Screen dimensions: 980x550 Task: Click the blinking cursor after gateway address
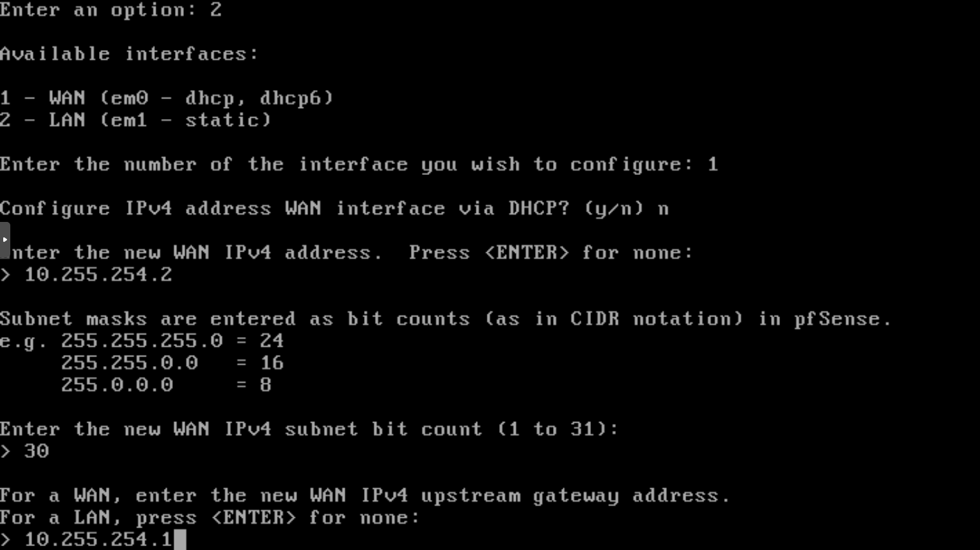pos(179,539)
